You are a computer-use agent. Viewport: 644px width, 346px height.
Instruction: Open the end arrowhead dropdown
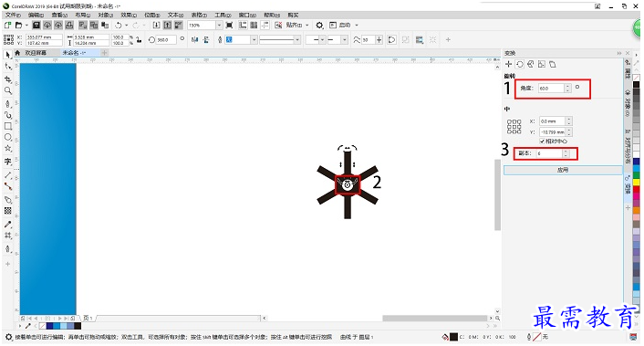click(x=345, y=40)
